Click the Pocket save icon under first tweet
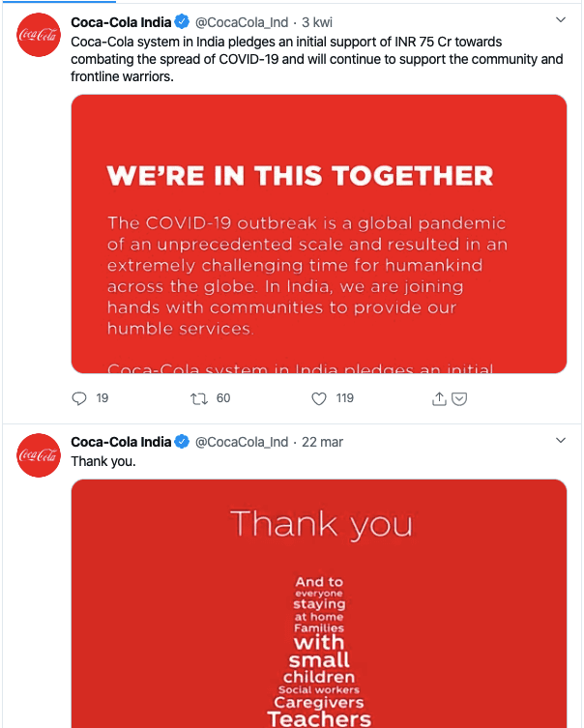Viewport: 584px width, 728px height. click(x=459, y=399)
